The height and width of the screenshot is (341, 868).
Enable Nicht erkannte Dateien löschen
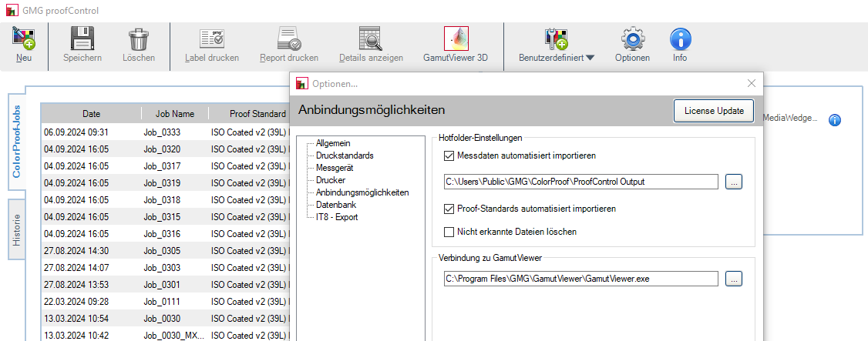coord(449,232)
